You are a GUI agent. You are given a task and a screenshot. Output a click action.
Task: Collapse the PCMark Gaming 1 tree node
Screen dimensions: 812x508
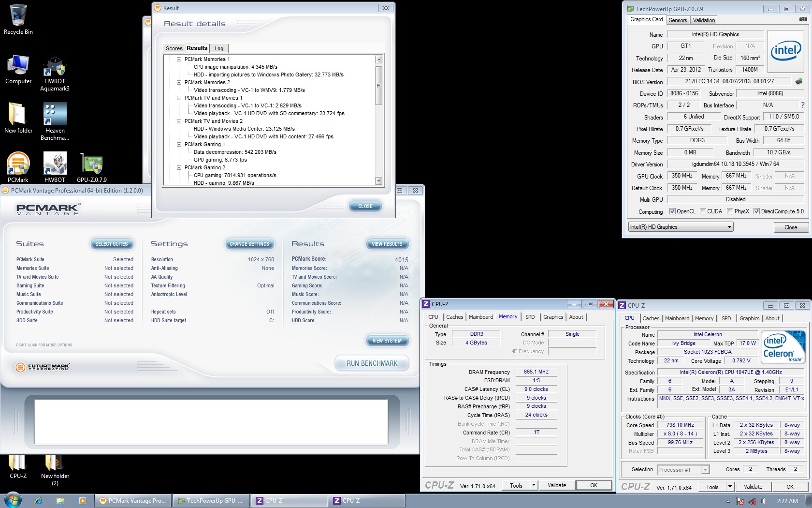click(179, 144)
